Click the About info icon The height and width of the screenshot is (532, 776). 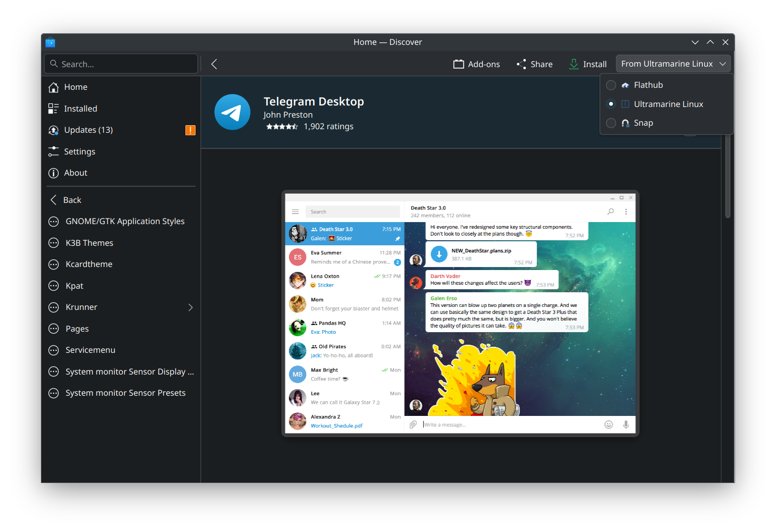[54, 173]
